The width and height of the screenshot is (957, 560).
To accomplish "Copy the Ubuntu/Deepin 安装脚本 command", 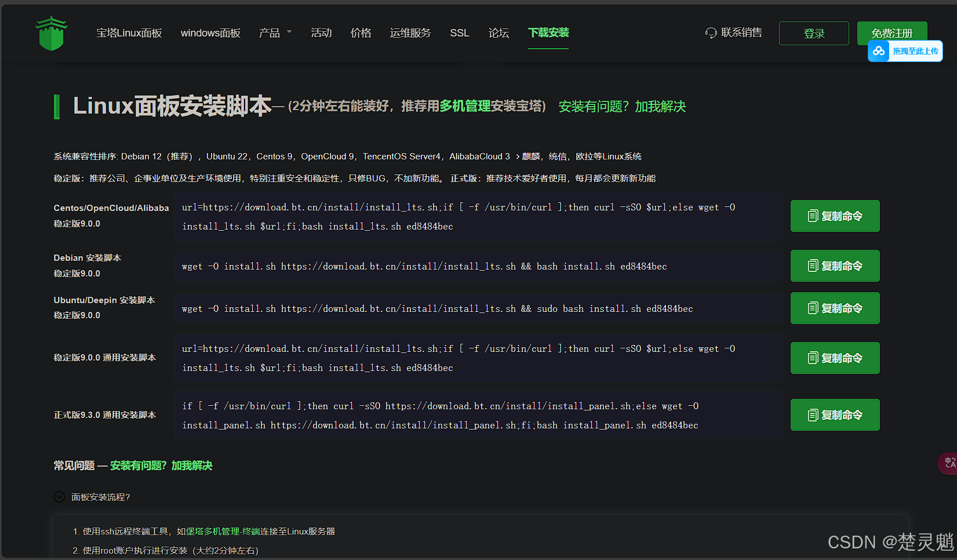I will click(x=835, y=308).
